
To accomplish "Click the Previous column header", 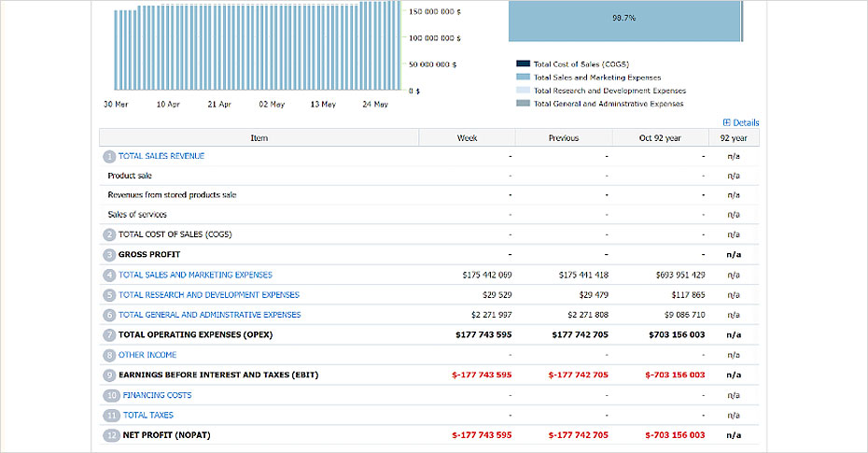I will point(563,138).
